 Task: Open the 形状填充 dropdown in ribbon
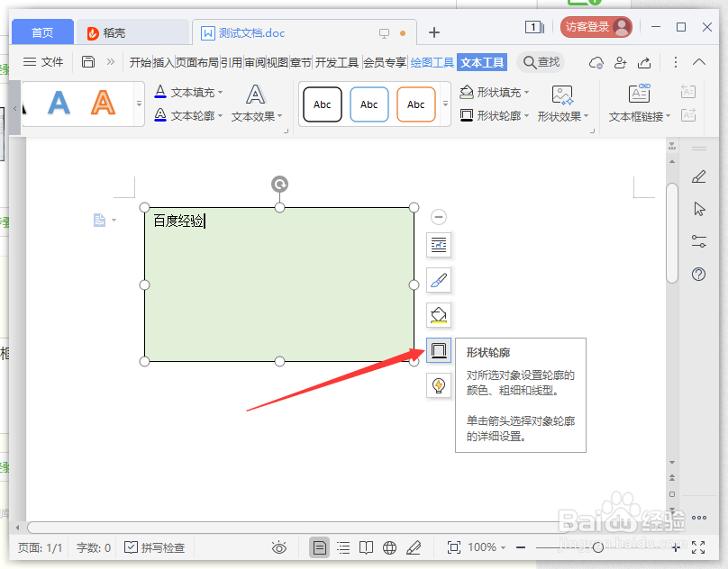coord(495,92)
